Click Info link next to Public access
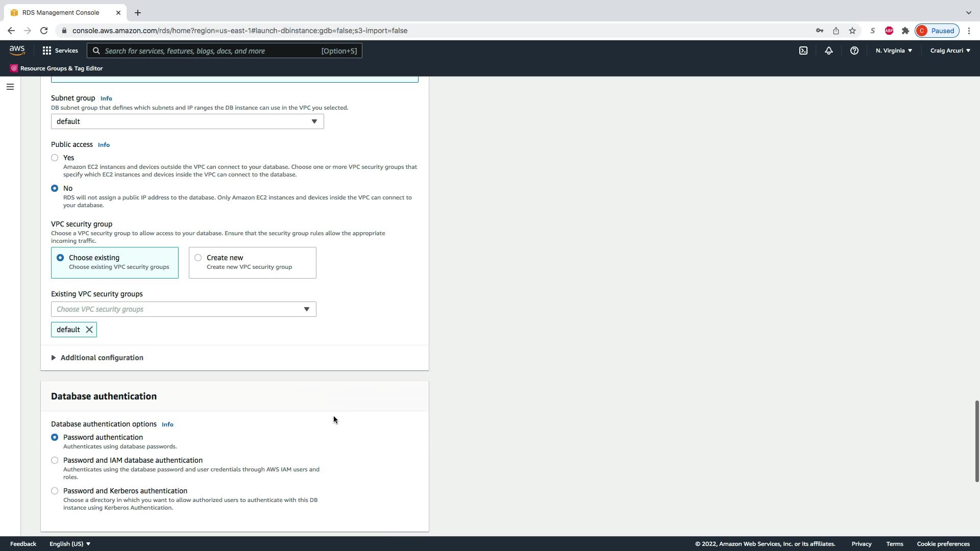Image resolution: width=980 pixels, height=551 pixels. tap(104, 145)
